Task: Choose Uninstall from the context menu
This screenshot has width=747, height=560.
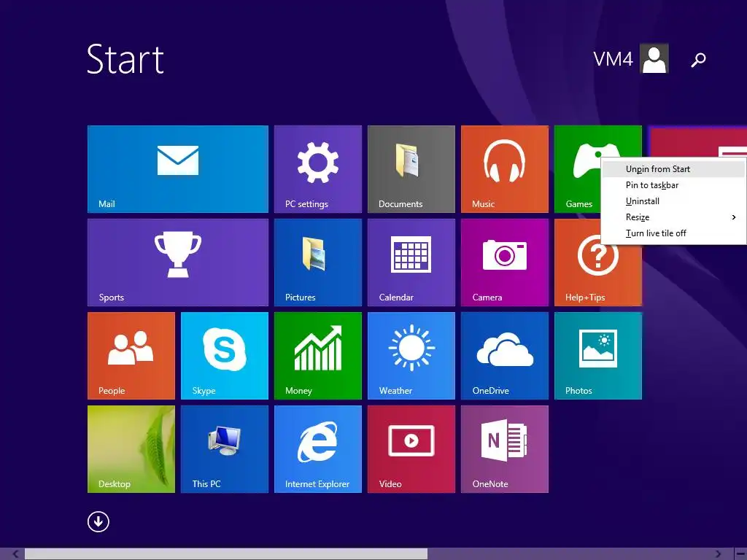Action: click(673, 201)
